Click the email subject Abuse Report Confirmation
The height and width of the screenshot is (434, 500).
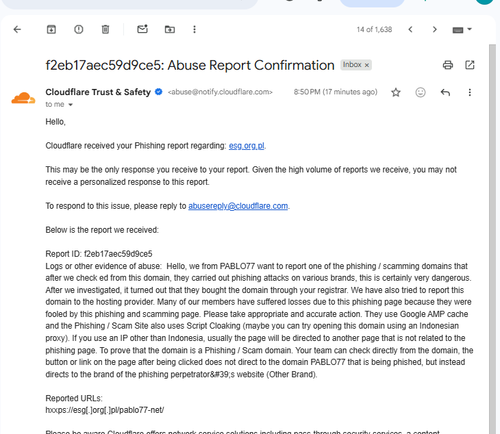tap(190, 65)
